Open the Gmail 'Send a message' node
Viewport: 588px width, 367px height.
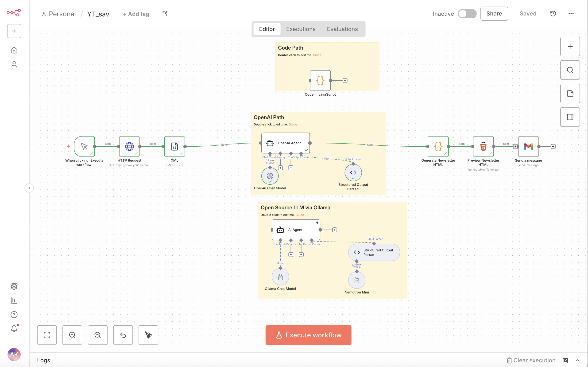click(x=528, y=146)
